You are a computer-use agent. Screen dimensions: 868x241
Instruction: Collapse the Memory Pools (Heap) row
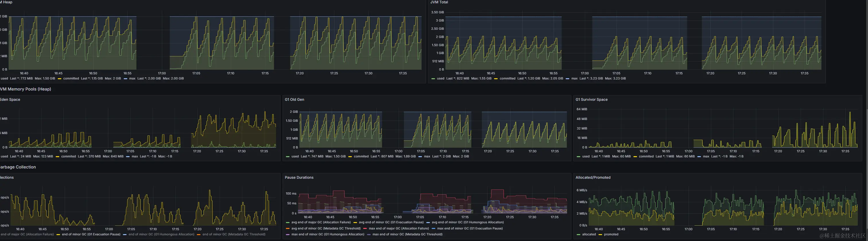pyautogui.click(x=26, y=89)
